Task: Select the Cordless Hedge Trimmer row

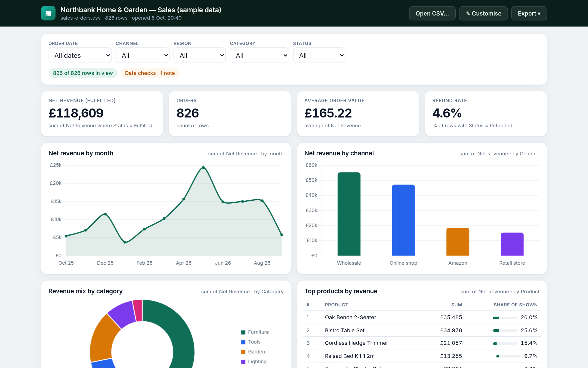Action: [x=422, y=343]
